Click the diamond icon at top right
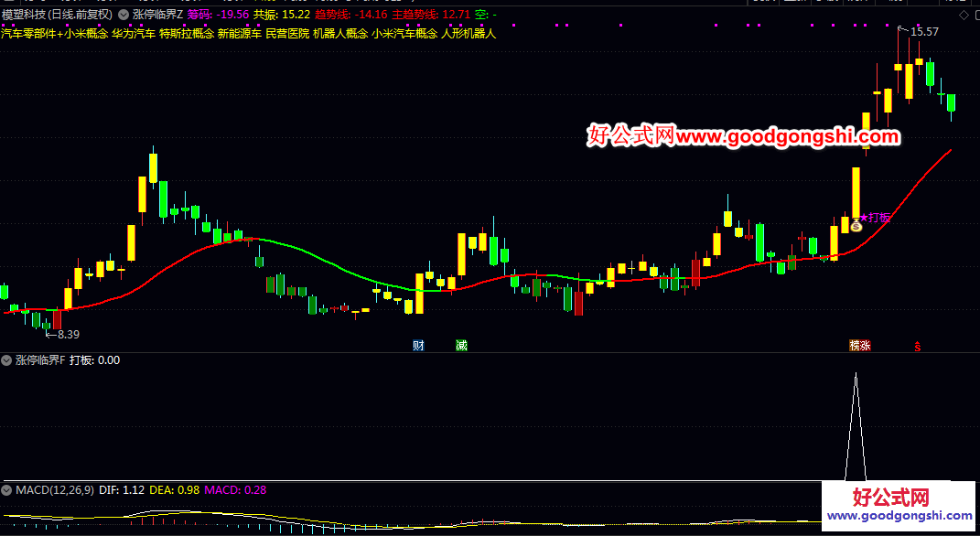Image resolution: width=980 pixels, height=536 pixels. coord(964,15)
